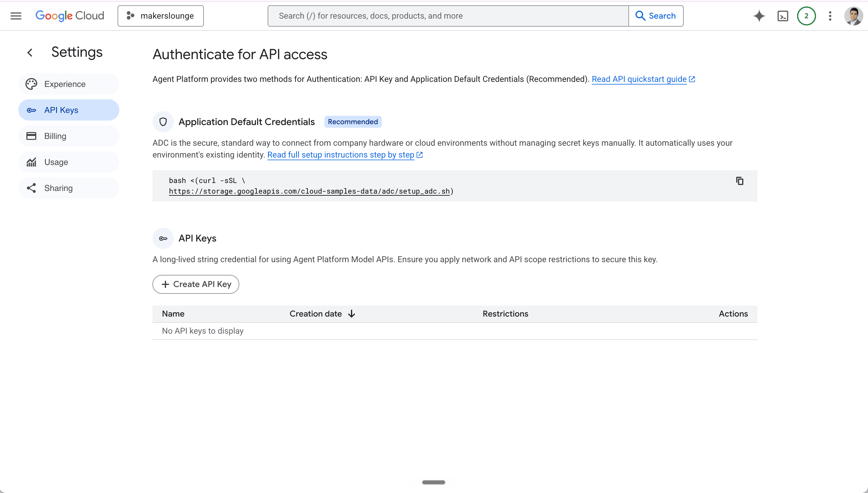The width and height of the screenshot is (868, 493).
Task: Open Usage settings section
Action: (x=69, y=162)
